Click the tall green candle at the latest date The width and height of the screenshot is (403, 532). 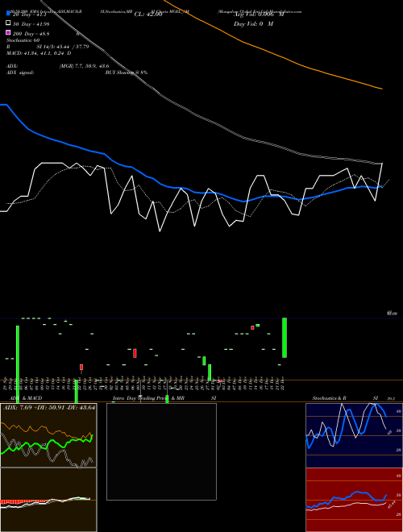285,338
